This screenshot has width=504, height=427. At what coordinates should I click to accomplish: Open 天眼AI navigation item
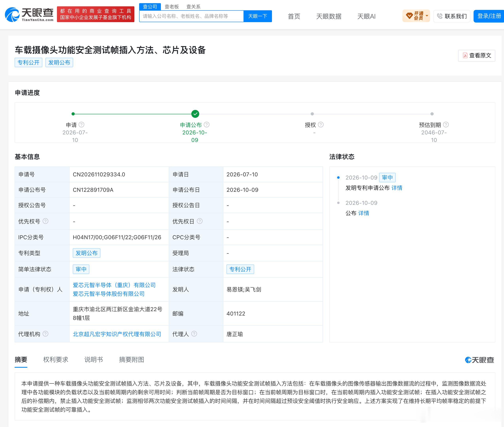point(366,16)
